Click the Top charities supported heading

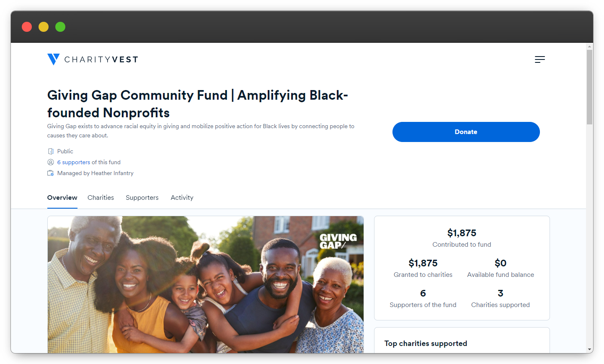point(426,343)
